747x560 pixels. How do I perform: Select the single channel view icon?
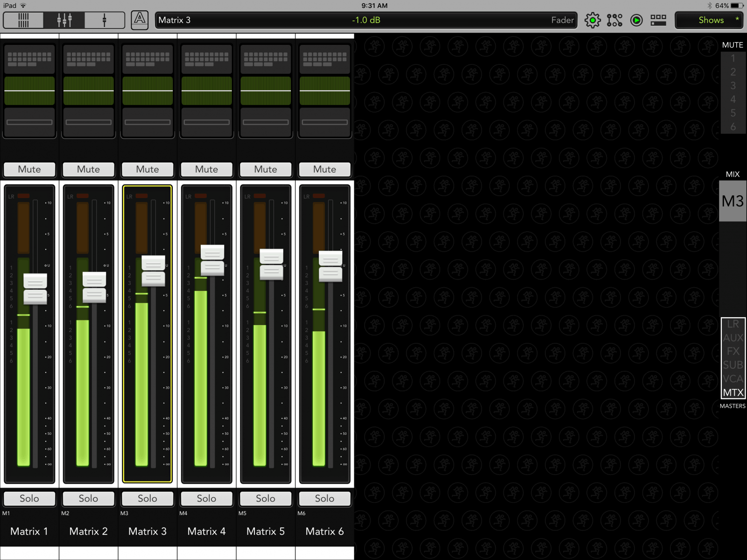tap(105, 20)
